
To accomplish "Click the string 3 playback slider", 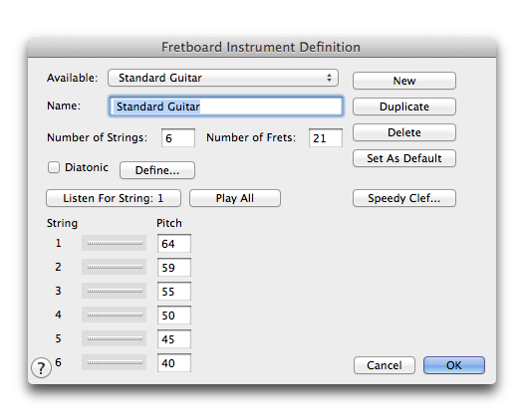I will coord(114,291).
